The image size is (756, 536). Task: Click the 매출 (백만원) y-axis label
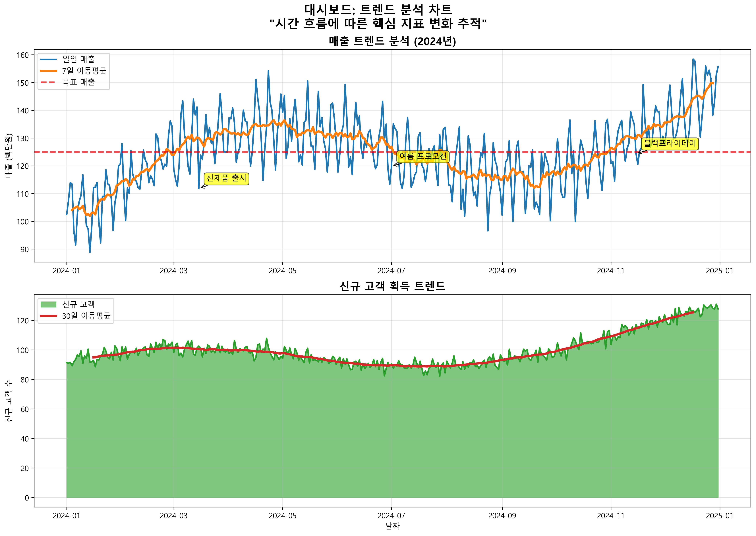click(9, 156)
